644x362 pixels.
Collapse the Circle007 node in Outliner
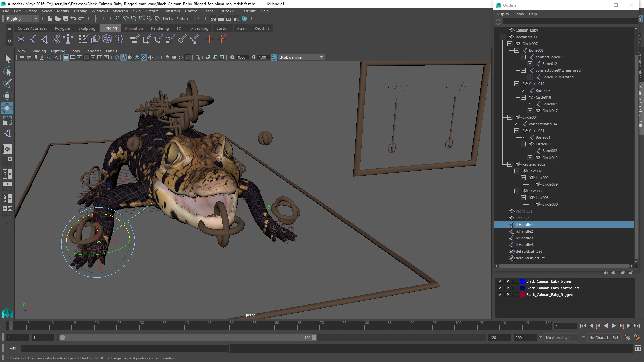click(510, 44)
